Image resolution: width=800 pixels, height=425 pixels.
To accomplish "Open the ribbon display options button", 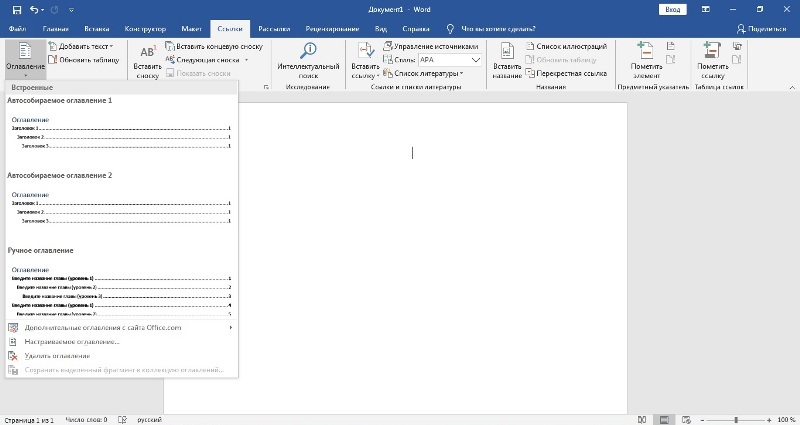I will (706, 9).
